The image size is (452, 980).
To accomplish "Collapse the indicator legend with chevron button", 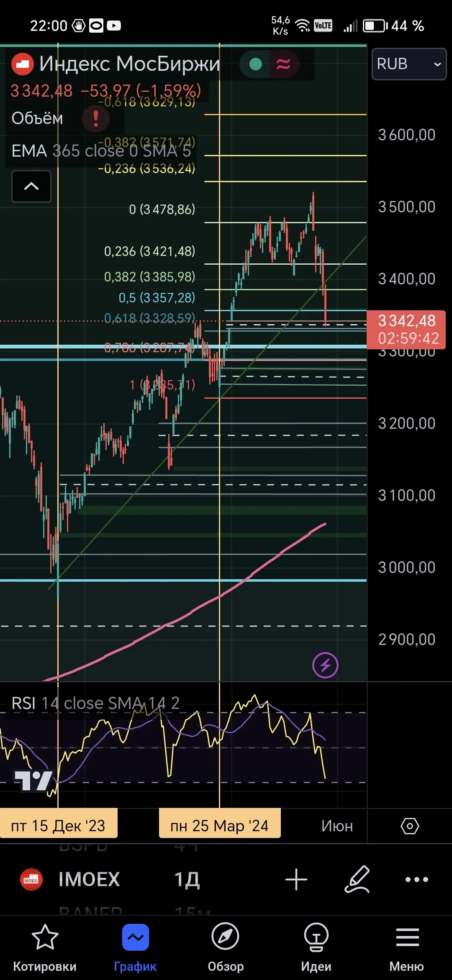I will point(31,186).
